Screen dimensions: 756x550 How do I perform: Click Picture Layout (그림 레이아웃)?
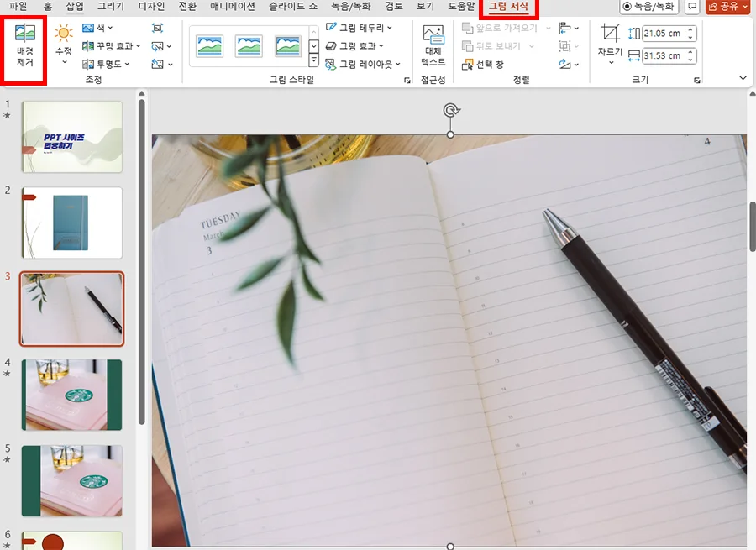pyautogui.click(x=356, y=63)
